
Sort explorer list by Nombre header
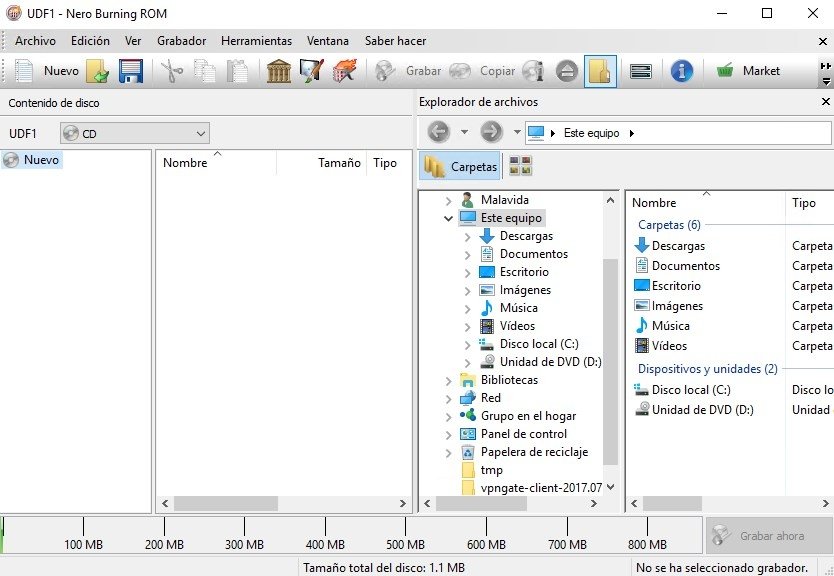tap(705, 203)
